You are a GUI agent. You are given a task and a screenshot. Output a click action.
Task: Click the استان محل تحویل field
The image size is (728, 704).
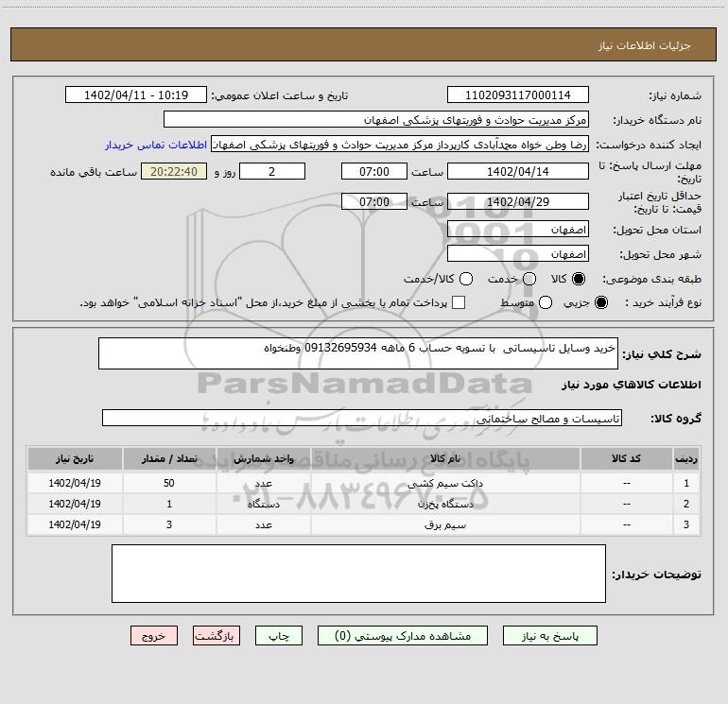click(518, 230)
